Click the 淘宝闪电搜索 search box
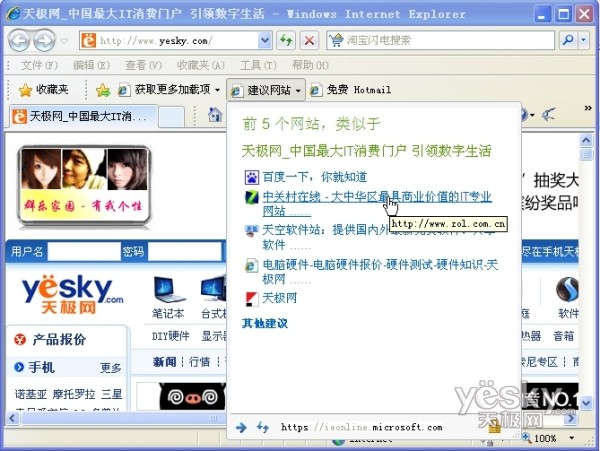600x451 pixels. click(441, 40)
